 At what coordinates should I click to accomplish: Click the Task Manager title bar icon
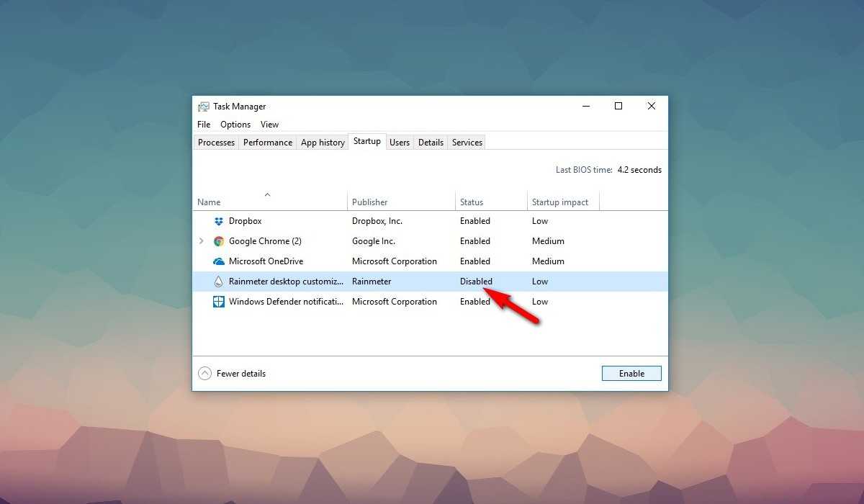pyautogui.click(x=204, y=107)
